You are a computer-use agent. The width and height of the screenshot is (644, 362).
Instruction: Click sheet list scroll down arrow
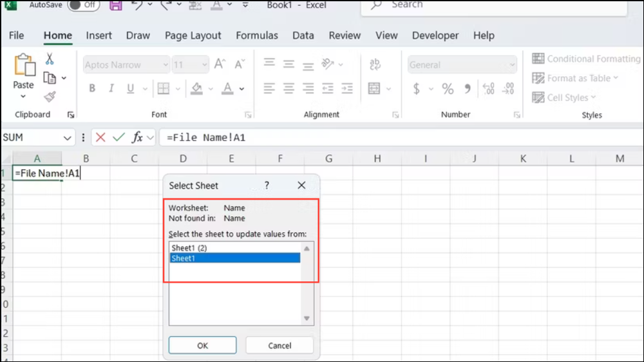tap(307, 318)
